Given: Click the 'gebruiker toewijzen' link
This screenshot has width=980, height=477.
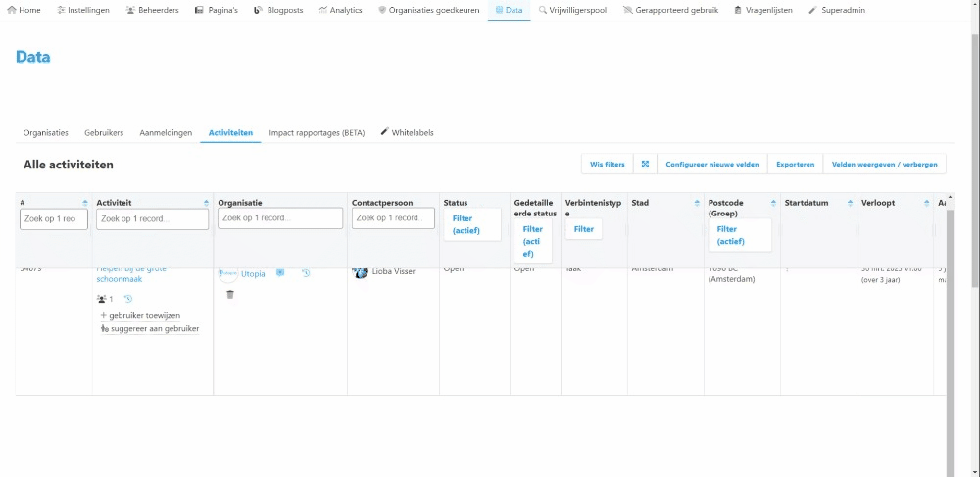Looking at the screenshot, I should click(144, 315).
